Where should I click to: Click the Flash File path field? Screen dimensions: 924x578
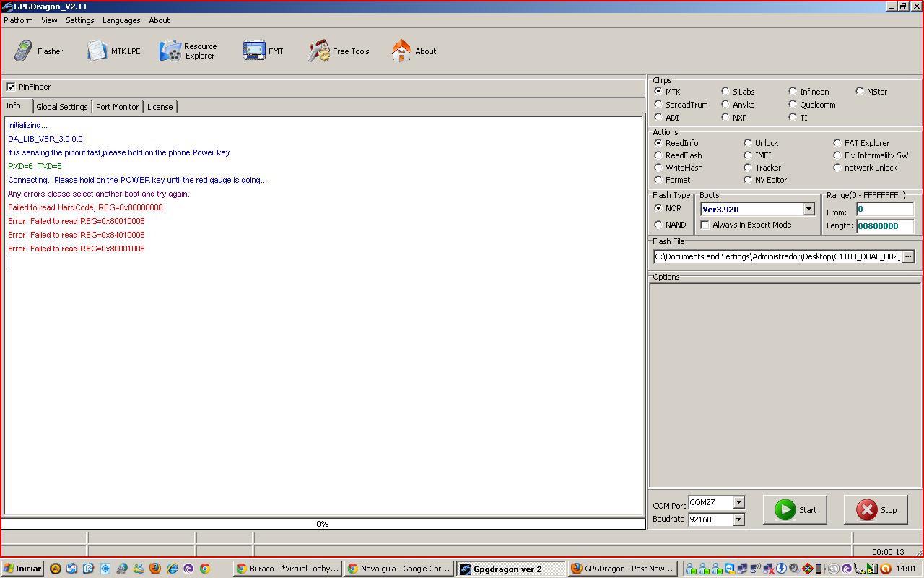coord(777,256)
